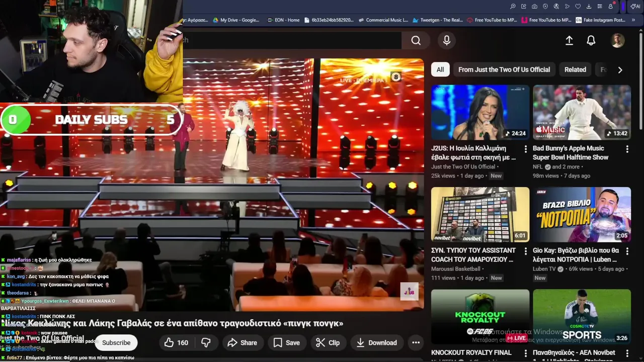Click the '98m views · 7 days ago' text

561,176
